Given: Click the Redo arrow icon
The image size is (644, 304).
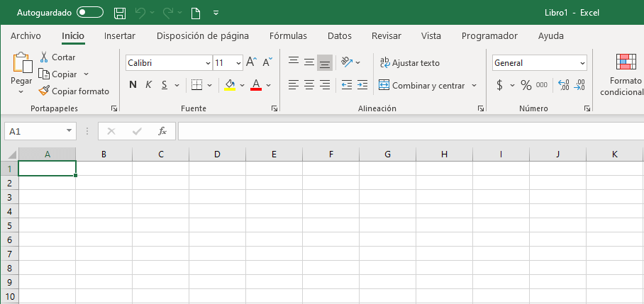Looking at the screenshot, I should [168, 13].
